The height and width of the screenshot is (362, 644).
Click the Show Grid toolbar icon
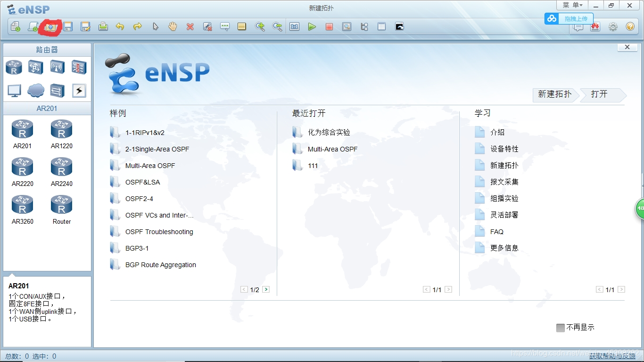(x=381, y=27)
